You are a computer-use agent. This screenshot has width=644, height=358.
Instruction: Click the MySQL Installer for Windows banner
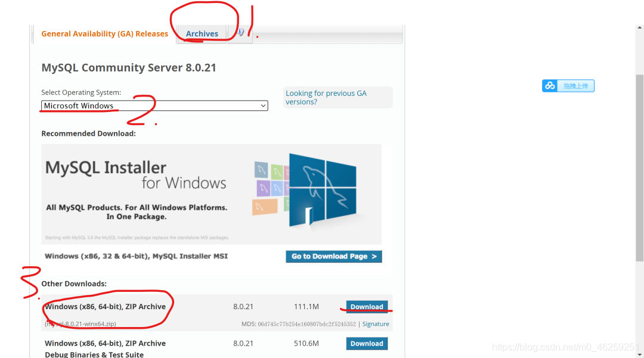(212, 194)
